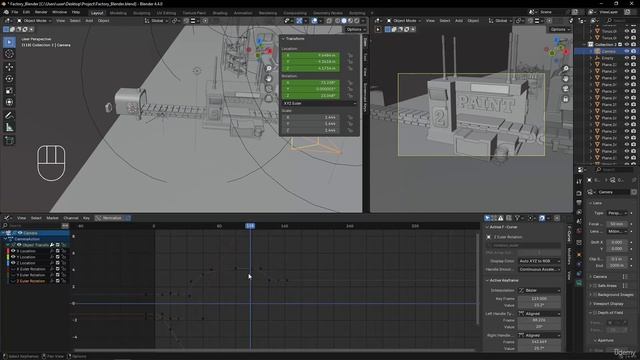Open Left Handle Type Aligned dropdown

pyautogui.click(x=539, y=313)
